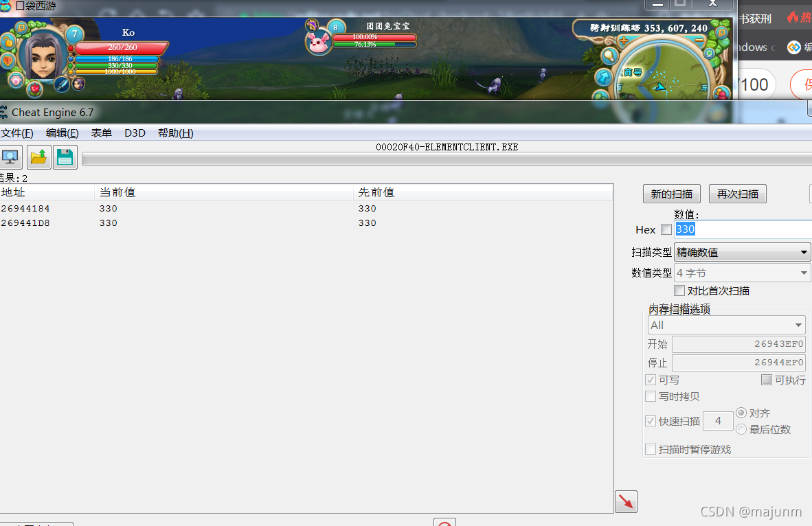Select the 对齐 radio button
Image resolution: width=812 pixels, height=526 pixels.
pyautogui.click(x=741, y=413)
